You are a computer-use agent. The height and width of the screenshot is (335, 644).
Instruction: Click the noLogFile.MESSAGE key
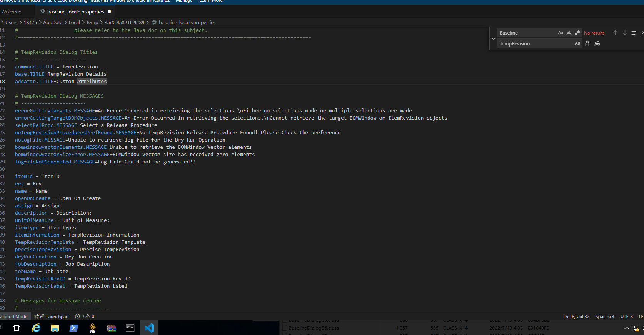[40, 140]
